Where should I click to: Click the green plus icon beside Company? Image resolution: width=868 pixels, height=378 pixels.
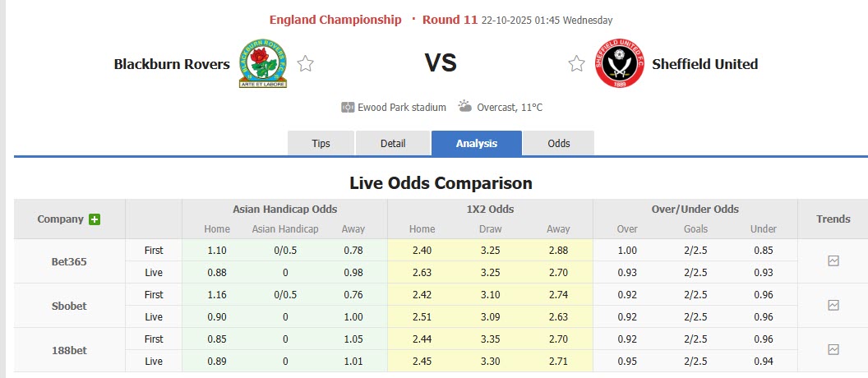pos(95,219)
